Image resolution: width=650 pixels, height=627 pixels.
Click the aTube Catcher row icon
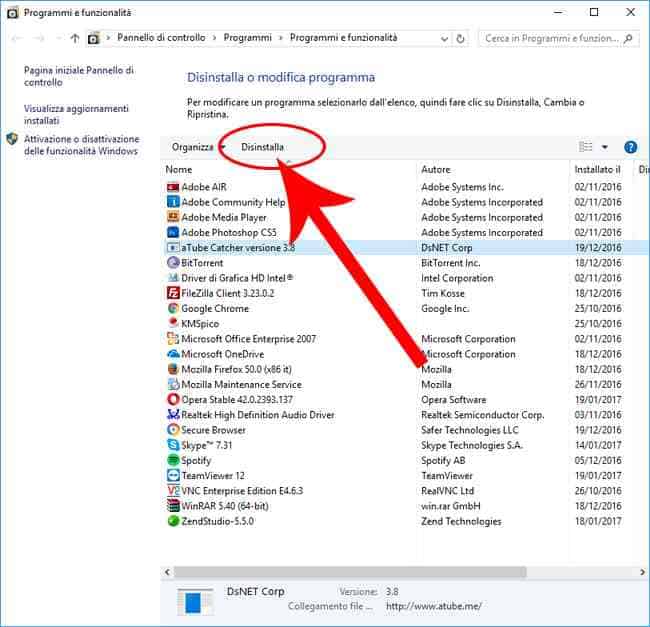173,248
